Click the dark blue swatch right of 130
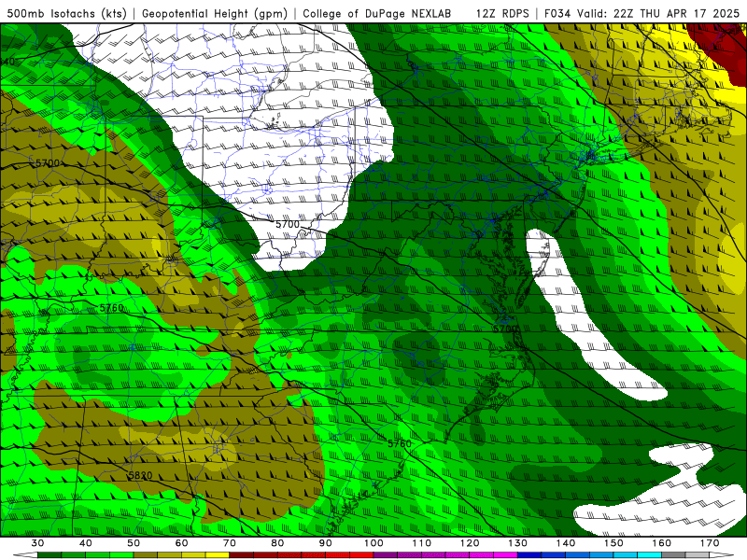 529,555
